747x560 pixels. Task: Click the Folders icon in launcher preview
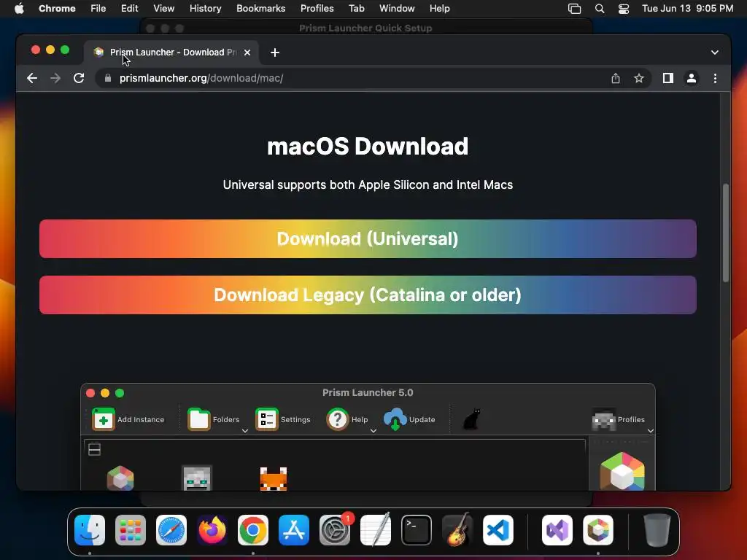(198, 419)
